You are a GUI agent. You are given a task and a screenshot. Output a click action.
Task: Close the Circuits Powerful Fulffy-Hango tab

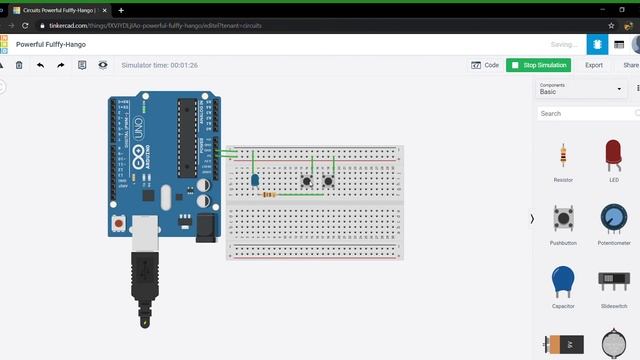[104, 11]
